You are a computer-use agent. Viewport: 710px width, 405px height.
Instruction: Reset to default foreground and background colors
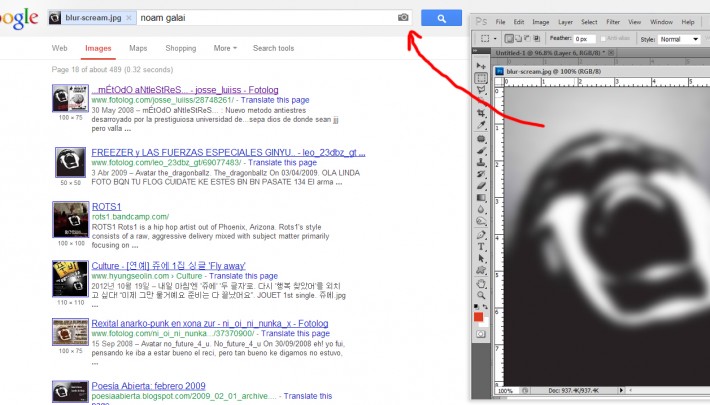click(x=476, y=307)
